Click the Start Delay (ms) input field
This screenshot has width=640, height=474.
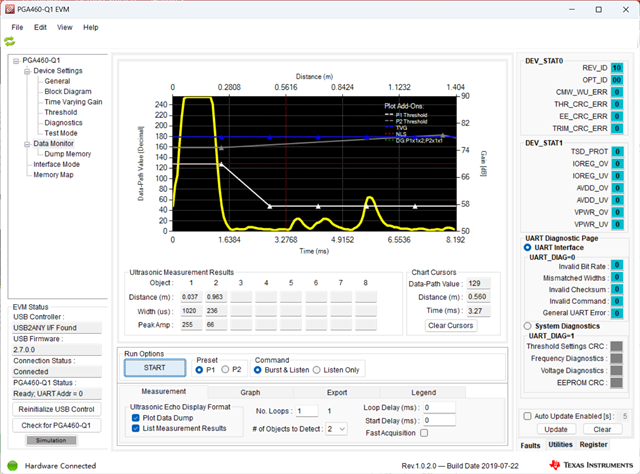(439, 421)
